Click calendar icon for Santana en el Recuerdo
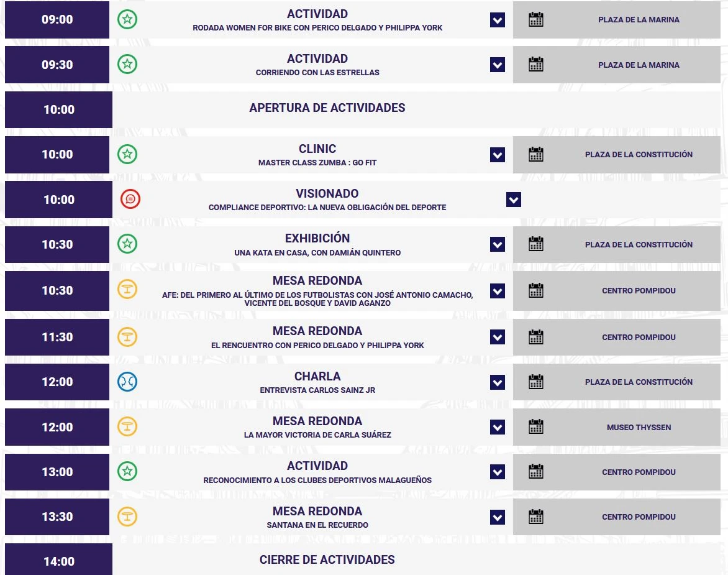Viewport: 728px width, 575px height. tap(536, 517)
